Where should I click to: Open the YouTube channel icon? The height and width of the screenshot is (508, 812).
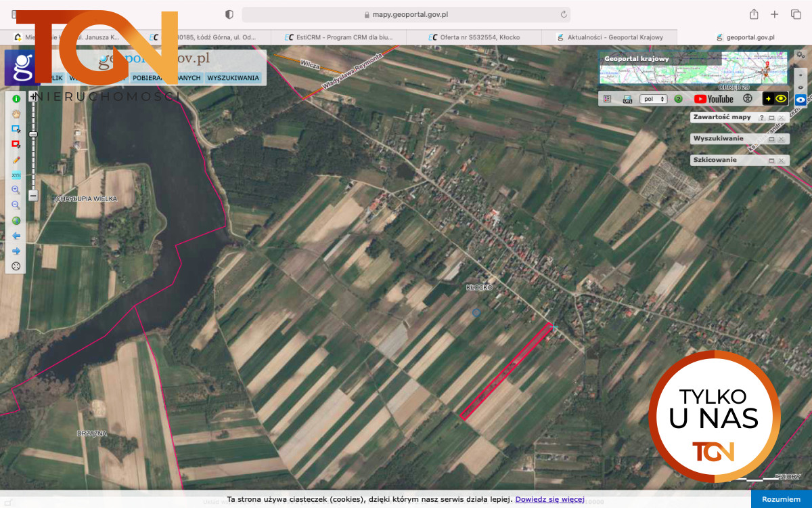coord(713,99)
